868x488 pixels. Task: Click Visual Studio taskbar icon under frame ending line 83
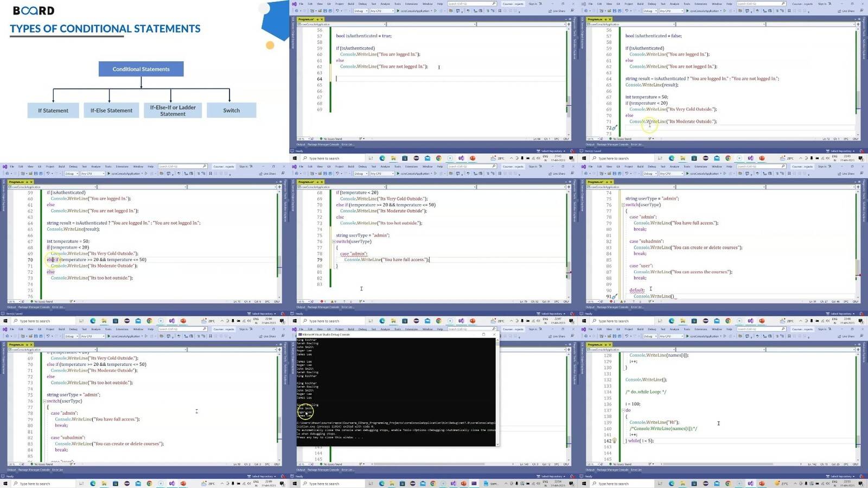pyautogui.click(x=461, y=321)
